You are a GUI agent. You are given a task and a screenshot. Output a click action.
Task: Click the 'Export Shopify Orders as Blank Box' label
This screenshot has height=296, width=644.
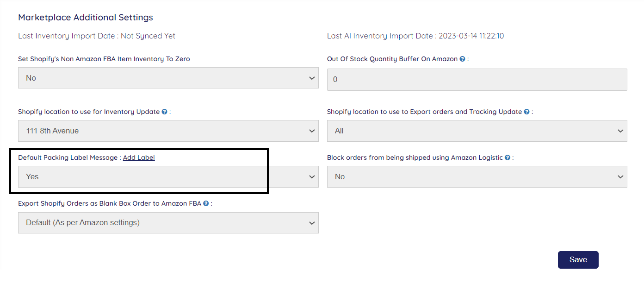tap(109, 204)
